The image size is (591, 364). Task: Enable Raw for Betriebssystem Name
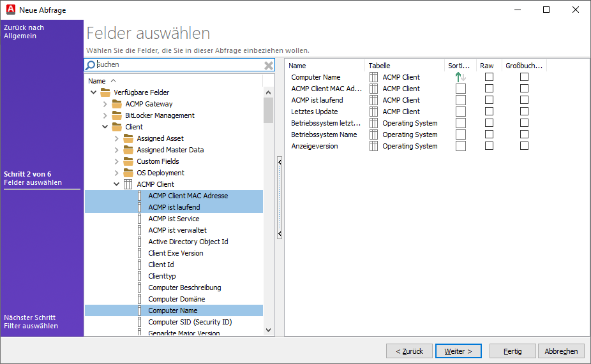tap(490, 135)
